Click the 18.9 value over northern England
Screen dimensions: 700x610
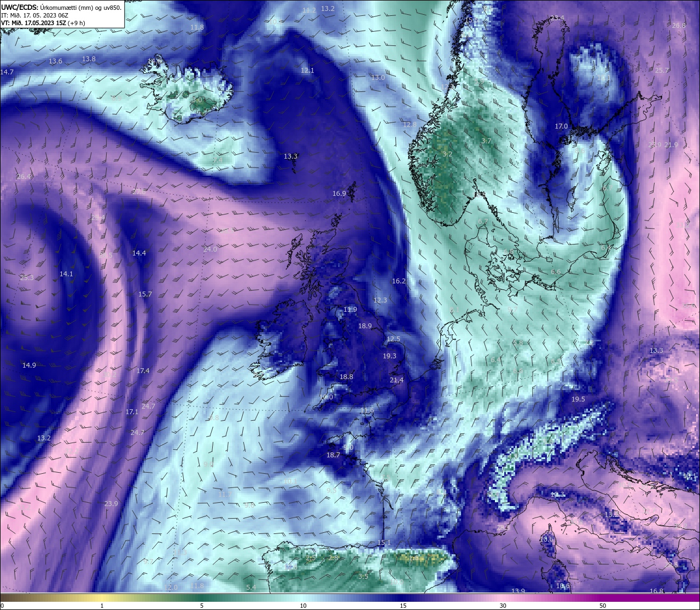click(x=365, y=326)
